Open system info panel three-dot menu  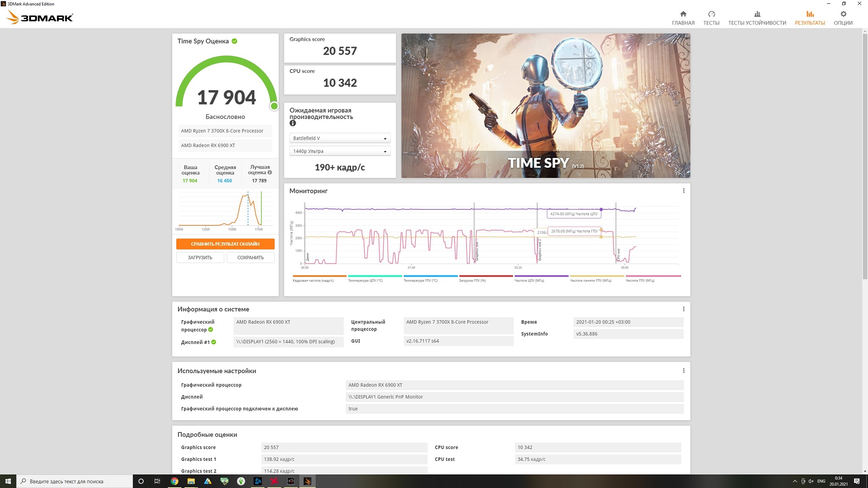click(683, 309)
